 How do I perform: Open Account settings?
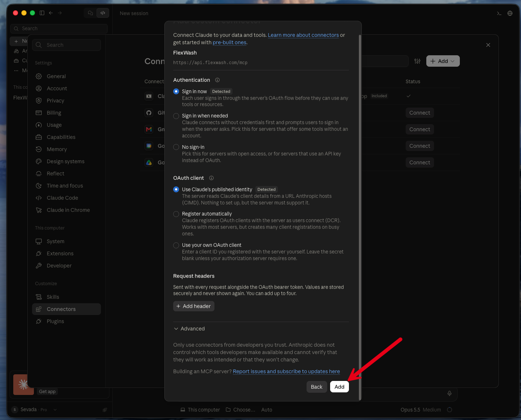point(66,88)
